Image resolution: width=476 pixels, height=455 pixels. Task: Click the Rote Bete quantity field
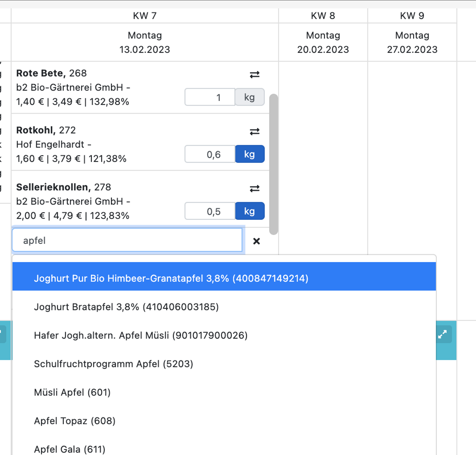210,97
